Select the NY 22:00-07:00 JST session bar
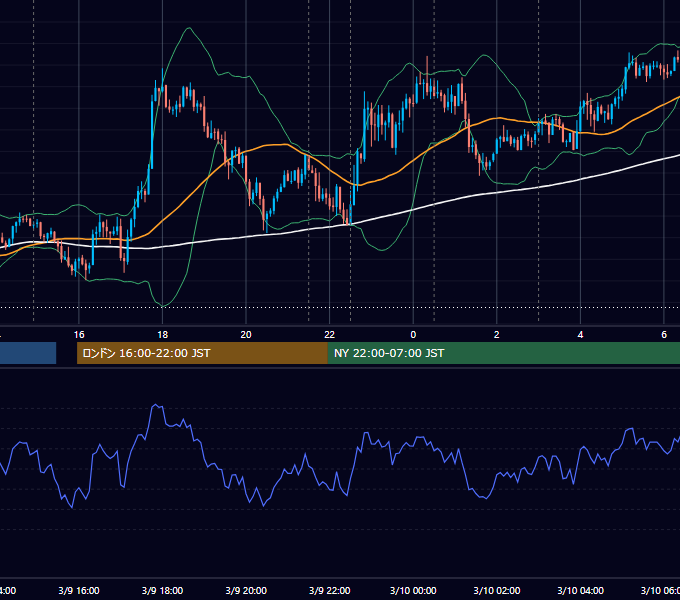Image resolution: width=680 pixels, height=600 pixels. (503, 353)
